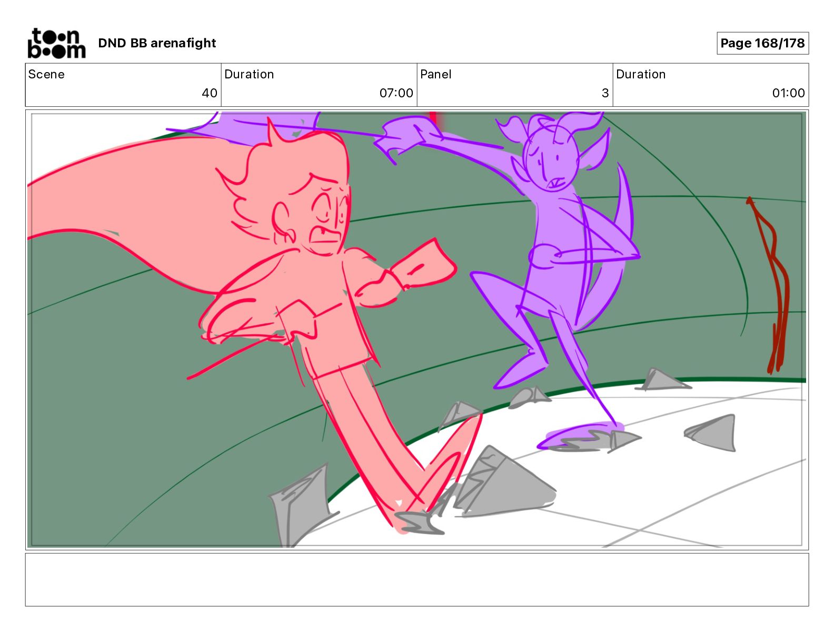This screenshot has width=834, height=644.
Task: Click the panel duration value '01:00'
Action: [x=788, y=93]
